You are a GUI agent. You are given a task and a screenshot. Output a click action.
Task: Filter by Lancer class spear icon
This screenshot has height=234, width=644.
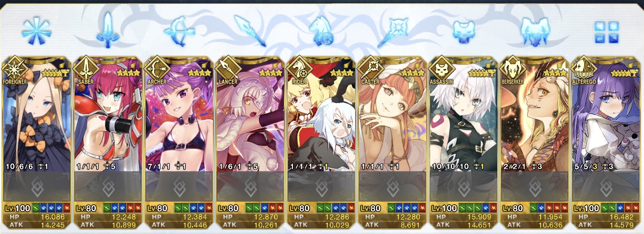coord(248,31)
